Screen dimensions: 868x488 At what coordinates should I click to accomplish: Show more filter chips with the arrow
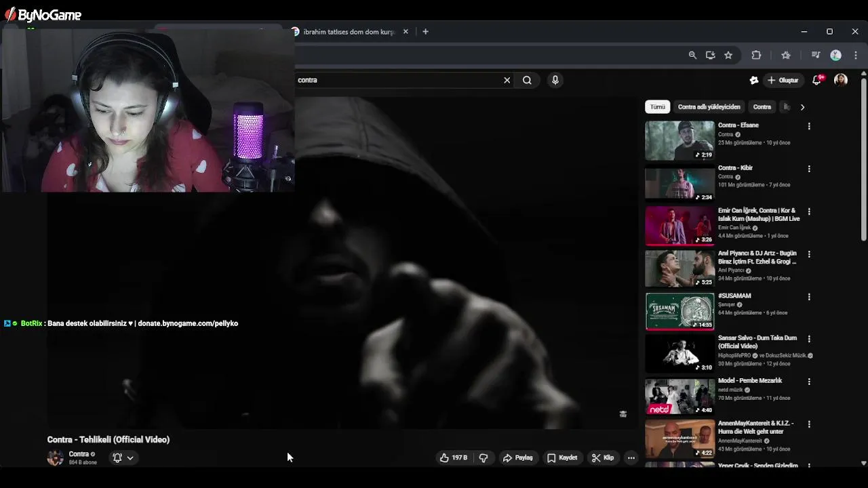pos(802,106)
